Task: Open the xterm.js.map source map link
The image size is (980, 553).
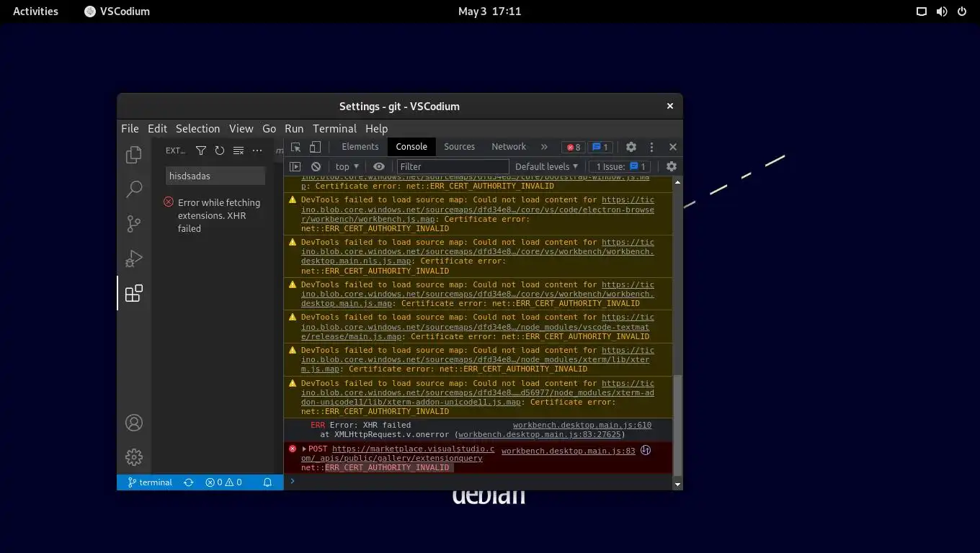Action: pyautogui.click(x=478, y=359)
